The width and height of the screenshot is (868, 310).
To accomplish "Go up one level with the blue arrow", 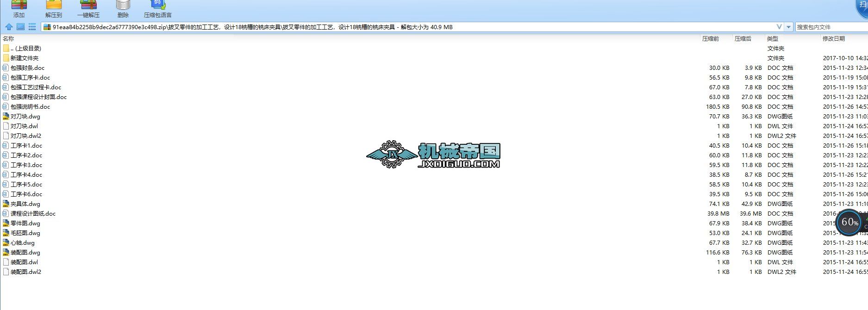I will (9, 27).
